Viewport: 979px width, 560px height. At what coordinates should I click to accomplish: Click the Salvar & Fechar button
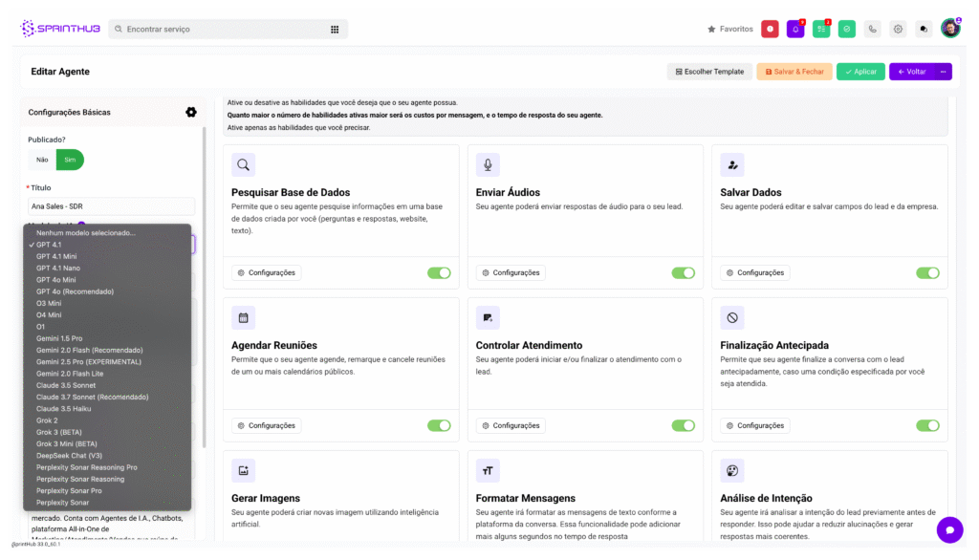[794, 72]
